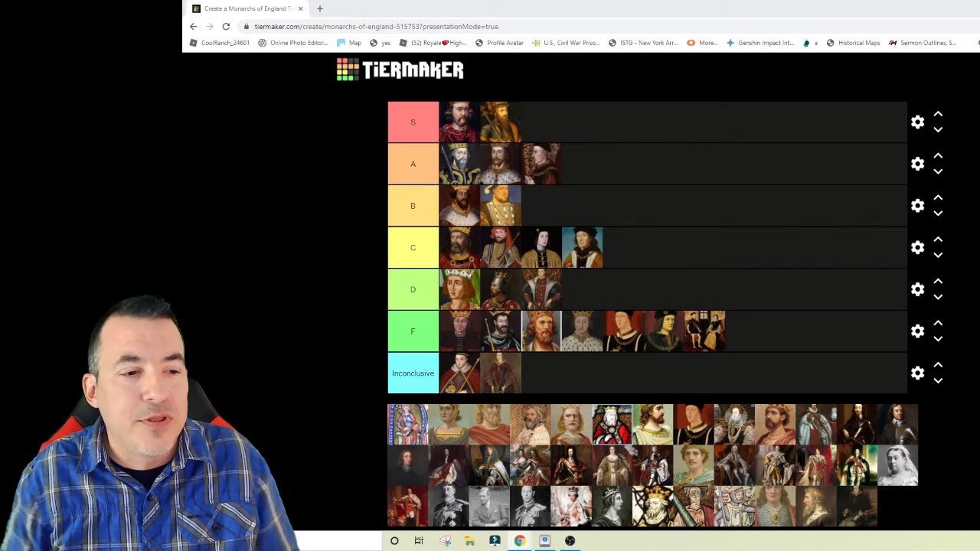The height and width of the screenshot is (551, 980).
Task: Move C tier row down with chevron
Action: coord(938,256)
